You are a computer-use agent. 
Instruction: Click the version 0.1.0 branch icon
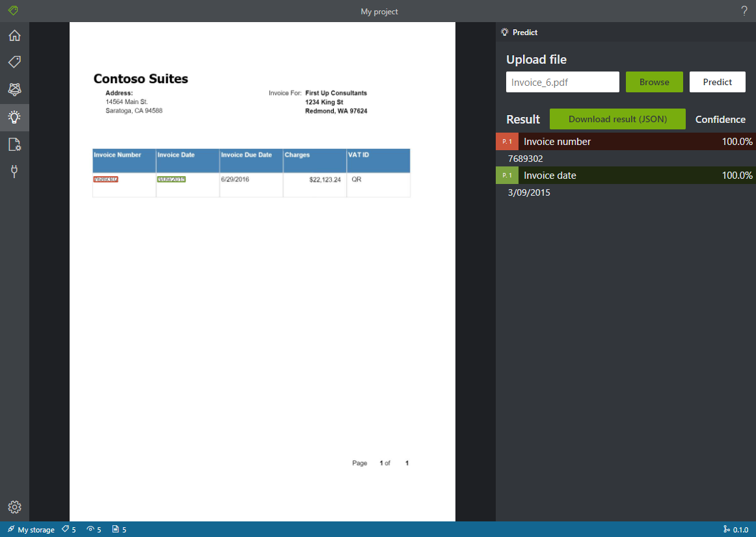(727, 529)
